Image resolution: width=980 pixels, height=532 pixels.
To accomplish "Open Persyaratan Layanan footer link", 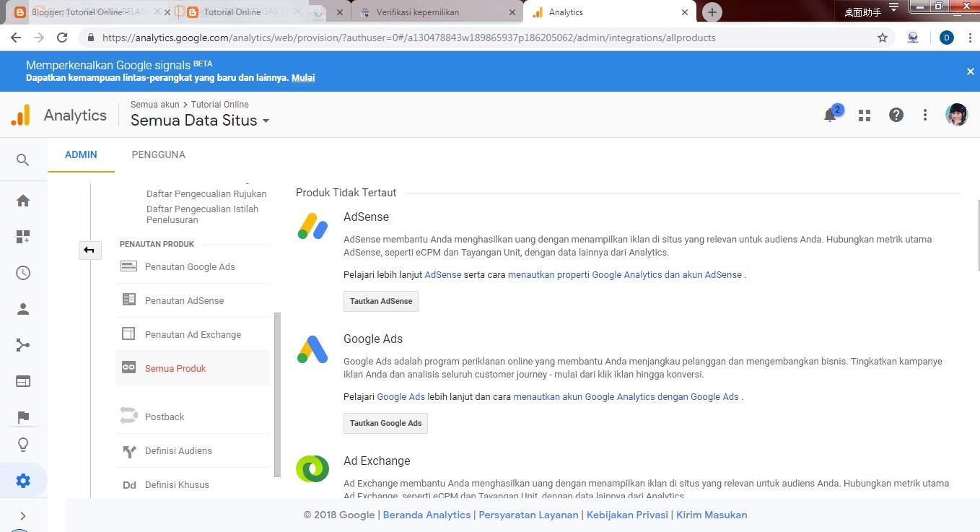I will pyautogui.click(x=528, y=515).
